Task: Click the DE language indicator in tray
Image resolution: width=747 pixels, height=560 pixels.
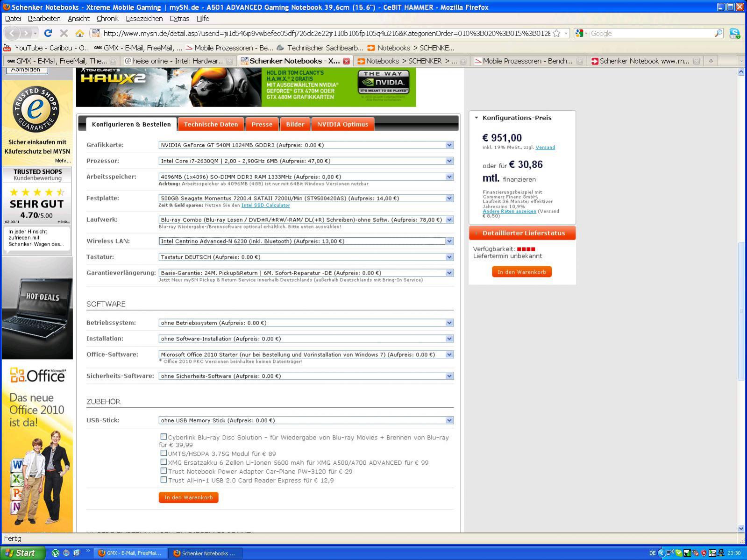Action: point(652,553)
